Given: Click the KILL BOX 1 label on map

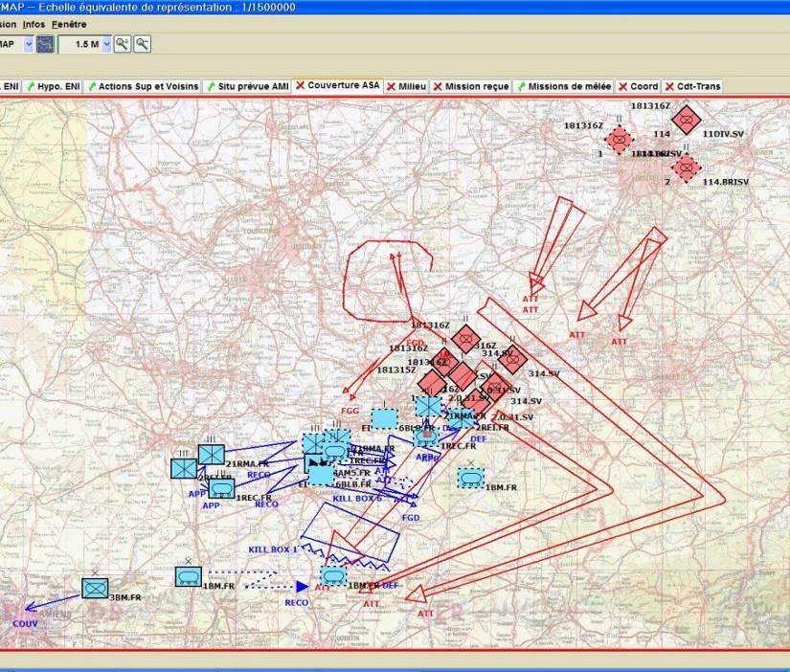Looking at the screenshot, I should 273,549.
